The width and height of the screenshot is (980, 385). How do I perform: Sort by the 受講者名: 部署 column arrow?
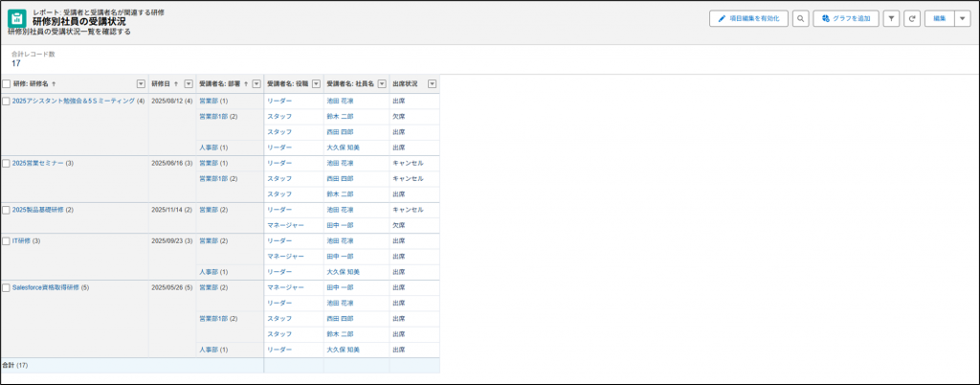(x=246, y=83)
